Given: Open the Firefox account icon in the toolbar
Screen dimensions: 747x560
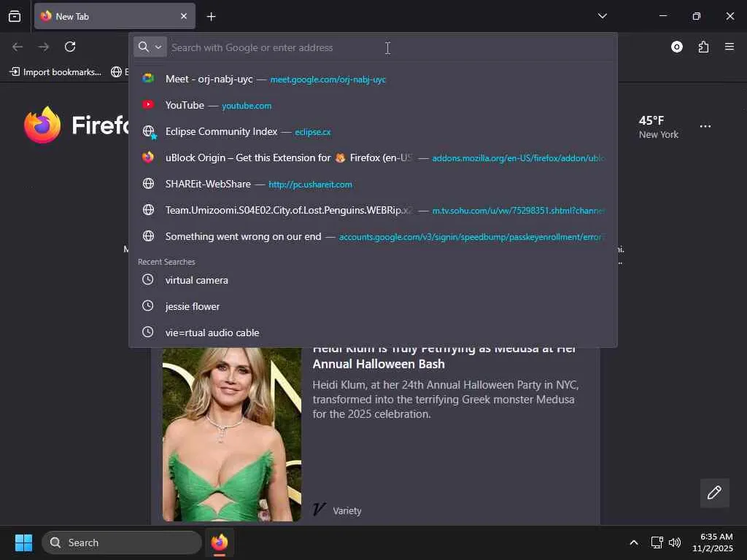Looking at the screenshot, I should 676,47.
